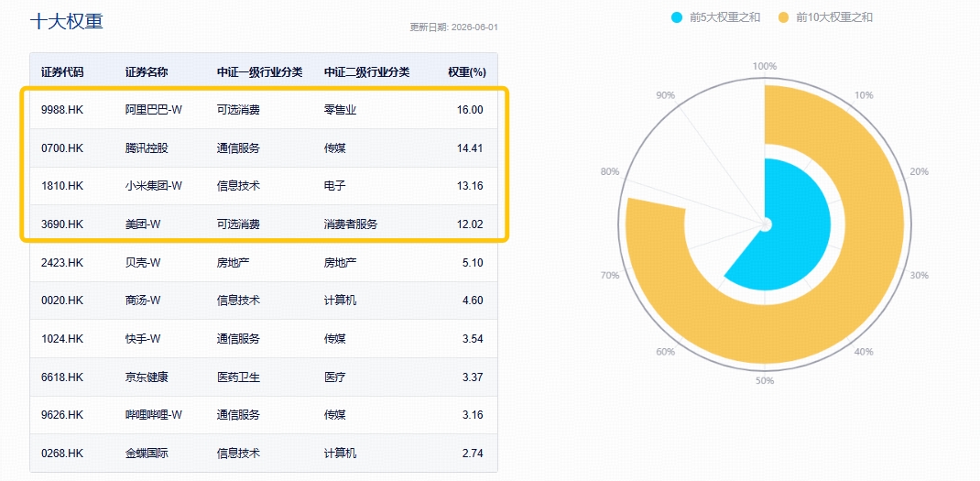The image size is (980, 481).
Task: Select the 1810.HK security code
Action: tap(62, 186)
